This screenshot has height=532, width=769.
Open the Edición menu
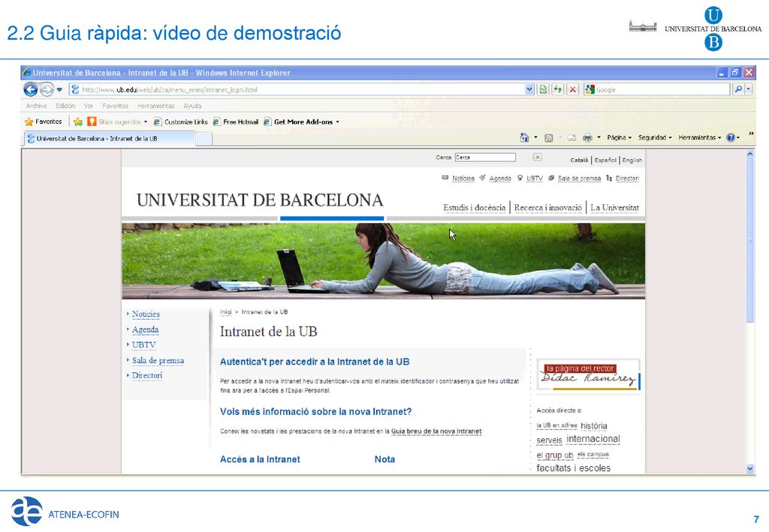(x=65, y=106)
